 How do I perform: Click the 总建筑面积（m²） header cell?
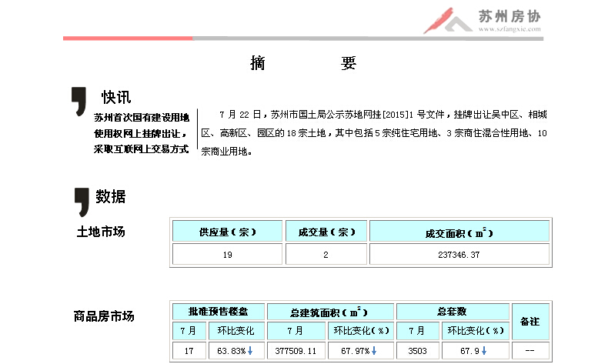pyautogui.click(x=330, y=312)
